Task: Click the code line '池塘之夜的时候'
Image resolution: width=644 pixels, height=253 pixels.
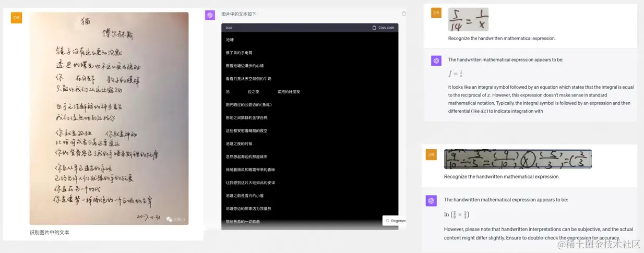Action: click(x=239, y=144)
